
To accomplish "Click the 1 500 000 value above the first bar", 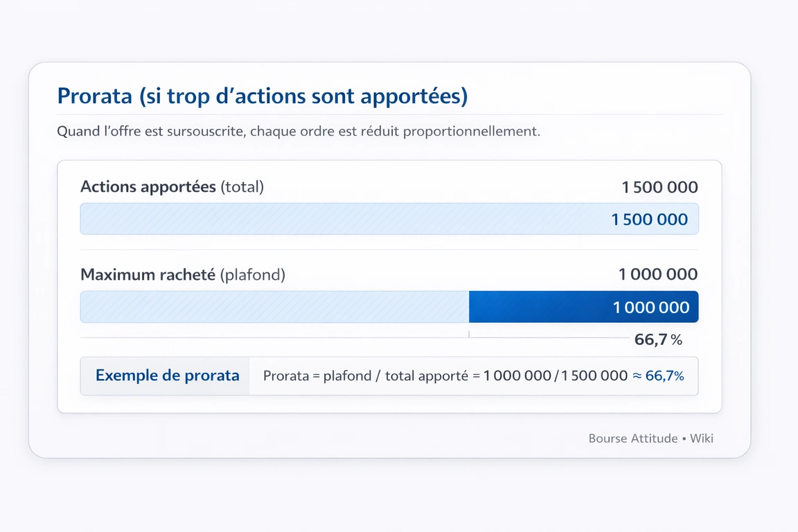I will pos(659,187).
